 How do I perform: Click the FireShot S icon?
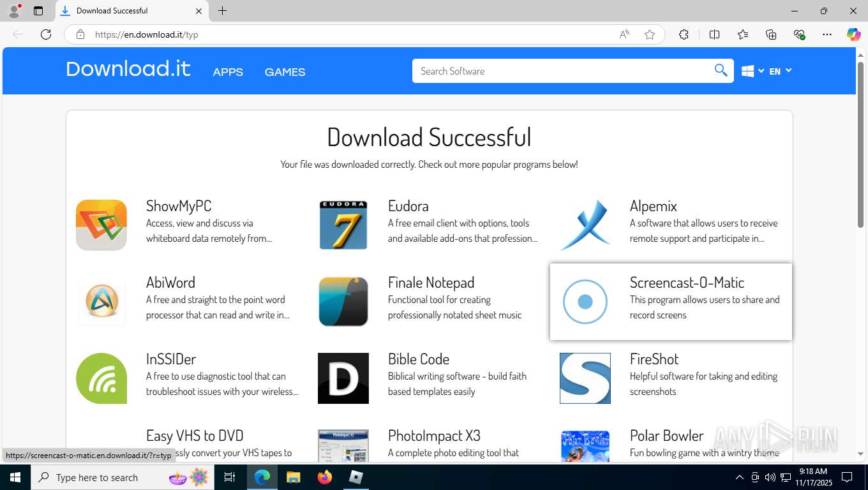(585, 378)
